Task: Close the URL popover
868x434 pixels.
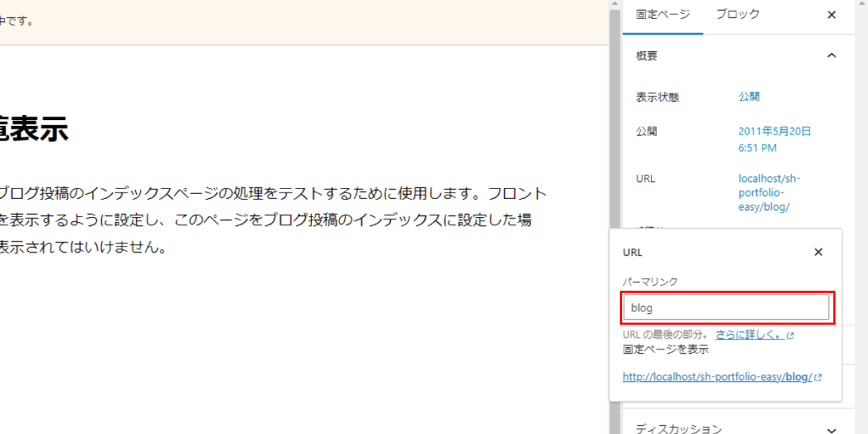Action: point(818,252)
